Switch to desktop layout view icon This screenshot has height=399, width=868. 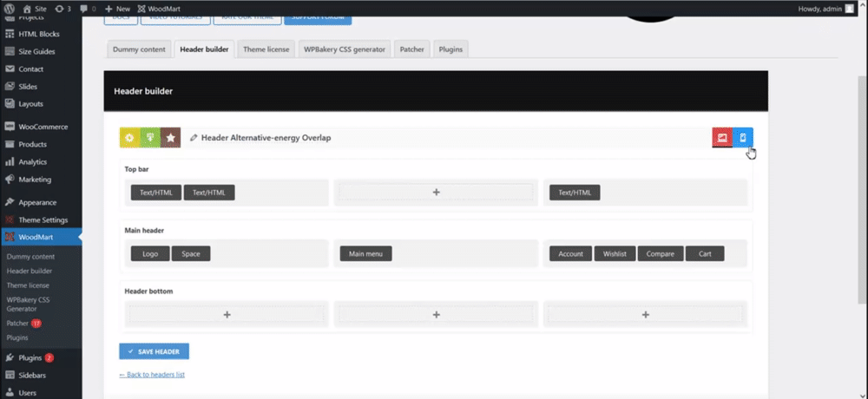pyautogui.click(x=722, y=138)
